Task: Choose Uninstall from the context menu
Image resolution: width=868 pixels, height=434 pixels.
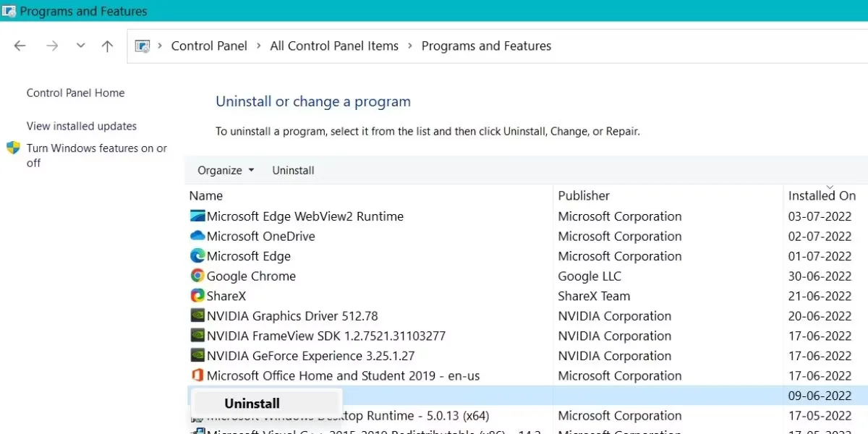Action: (251, 403)
